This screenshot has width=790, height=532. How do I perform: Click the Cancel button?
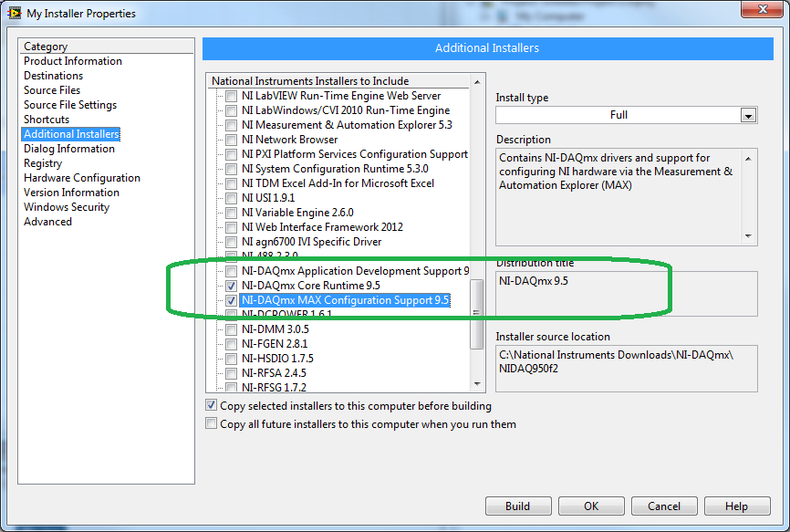coord(664,506)
